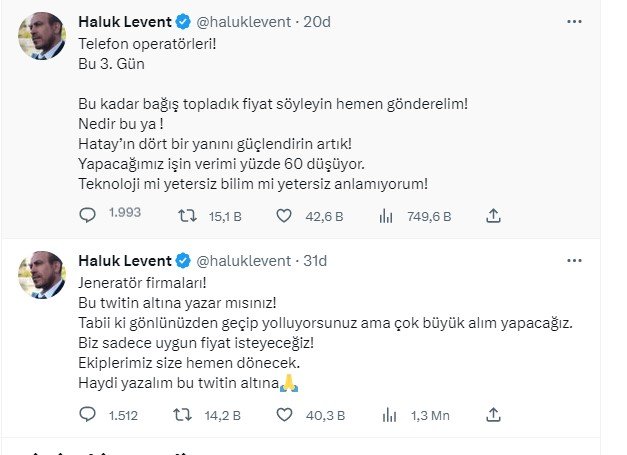Share the Jeneratör firmaları tweet

pyautogui.click(x=492, y=413)
